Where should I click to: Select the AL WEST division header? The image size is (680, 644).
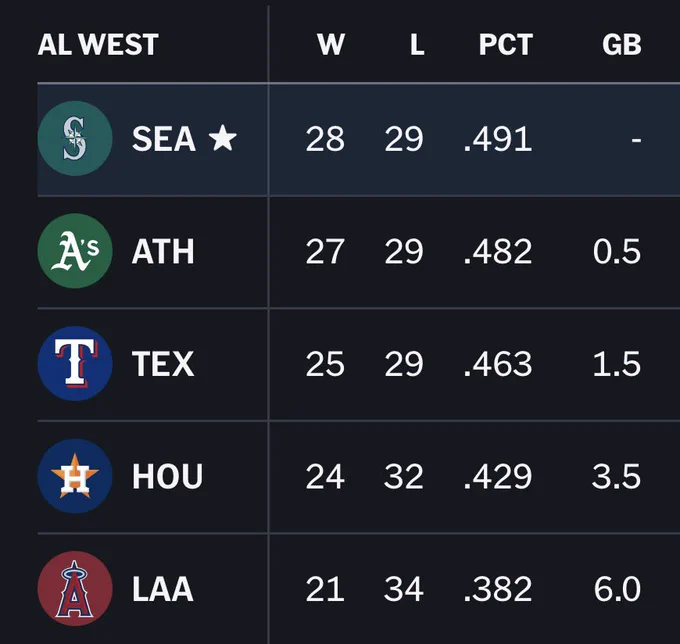[98, 45]
